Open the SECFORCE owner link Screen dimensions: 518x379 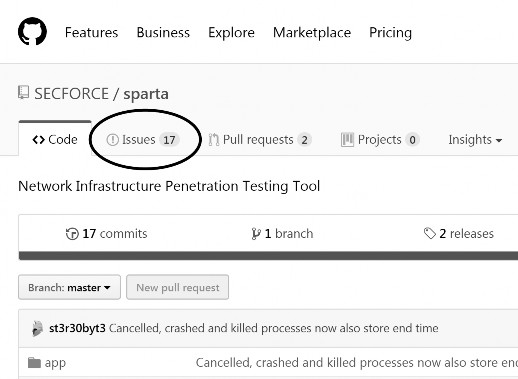pyautogui.click(x=71, y=94)
